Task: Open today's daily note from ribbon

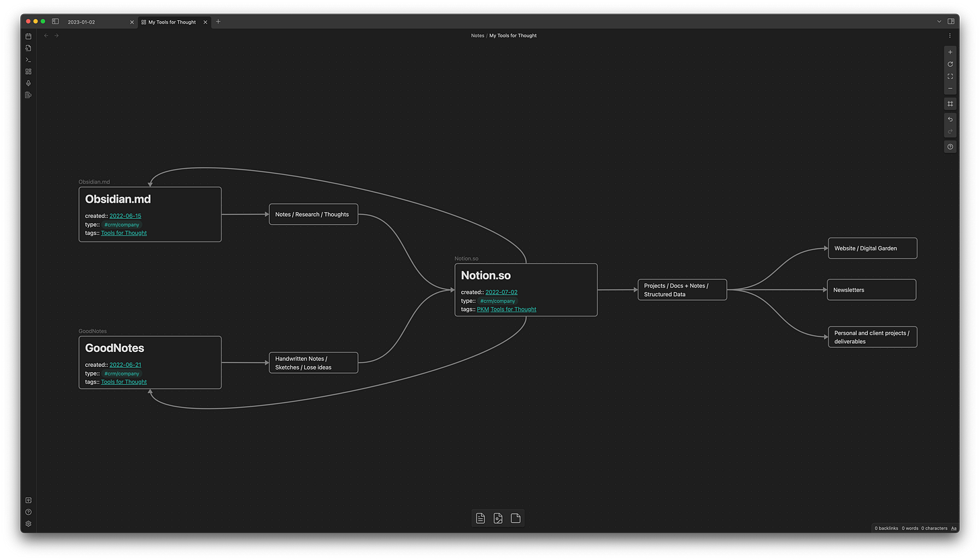Action: pyautogui.click(x=28, y=36)
